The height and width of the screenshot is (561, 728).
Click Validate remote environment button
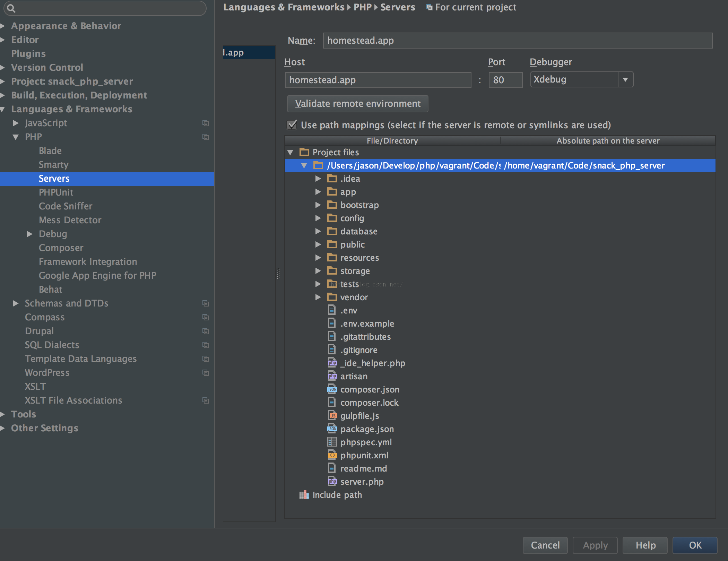pyautogui.click(x=358, y=104)
